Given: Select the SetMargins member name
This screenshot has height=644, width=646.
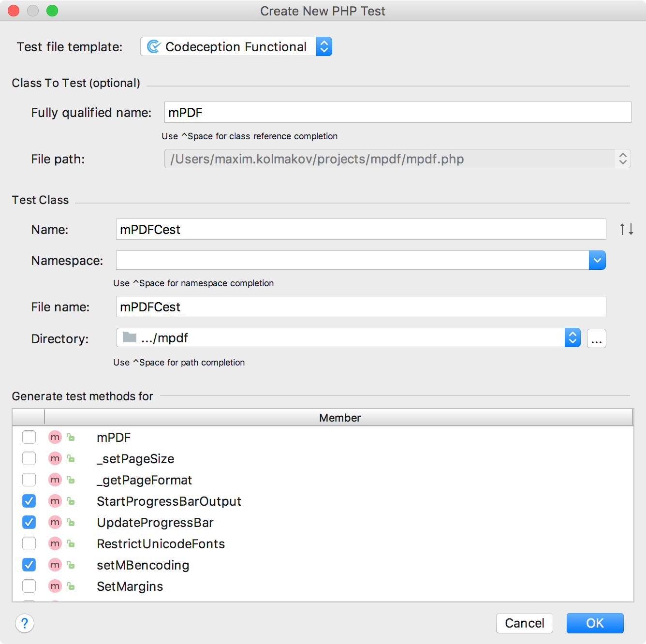Looking at the screenshot, I should tap(130, 586).
